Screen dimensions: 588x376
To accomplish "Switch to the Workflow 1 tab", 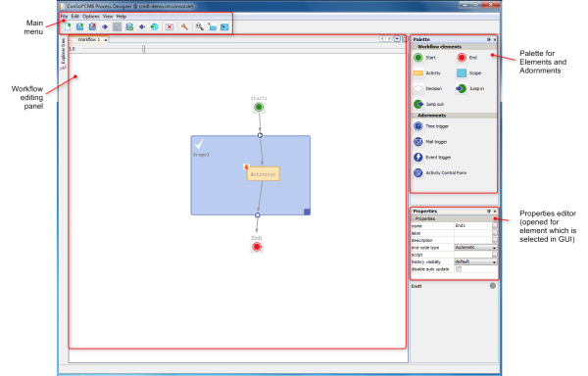I will coord(88,39).
